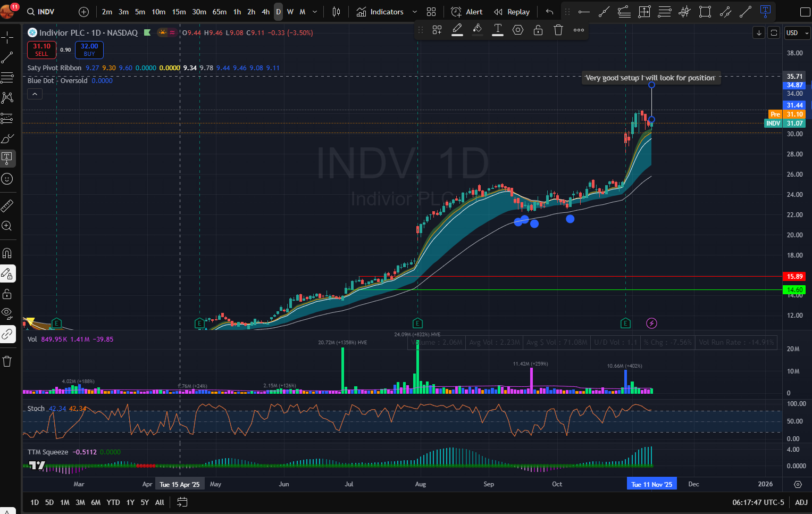Toggle hide all drawings eye icon
Image resolution: width=812 pixels, height=514 pixels.
(7, 314)
